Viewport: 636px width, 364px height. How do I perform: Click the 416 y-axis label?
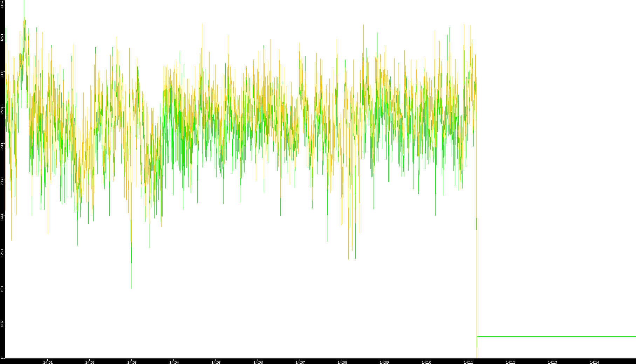point(2,324)
